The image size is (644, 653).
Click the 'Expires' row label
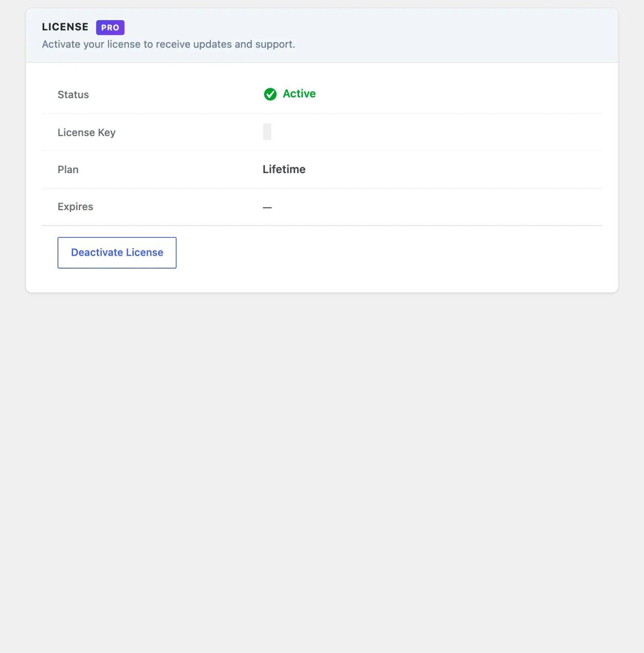pos(75,207)
